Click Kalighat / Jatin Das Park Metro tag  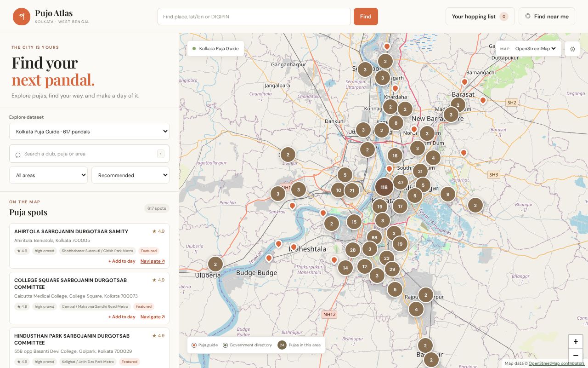point(88,362)
